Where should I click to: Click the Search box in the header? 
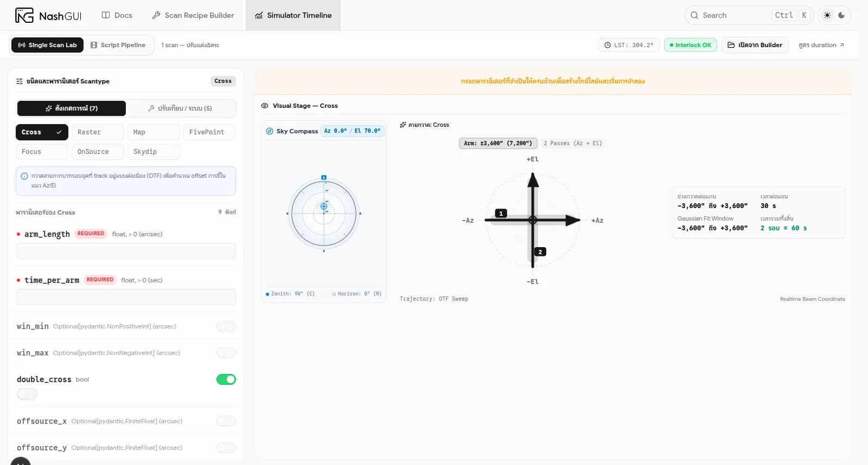(749, 15)
